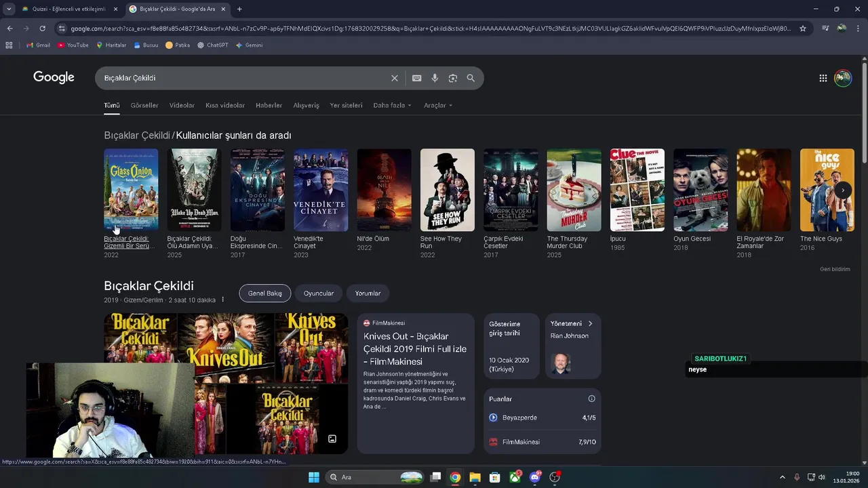Select the Yorumlar chip

(x=368, y=293)
